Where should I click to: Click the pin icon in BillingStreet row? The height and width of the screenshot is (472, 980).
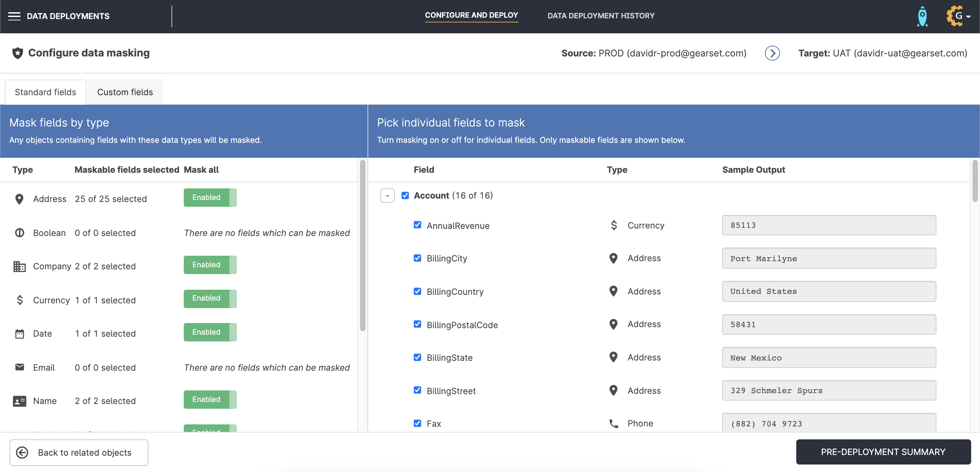tap(613, 391)
